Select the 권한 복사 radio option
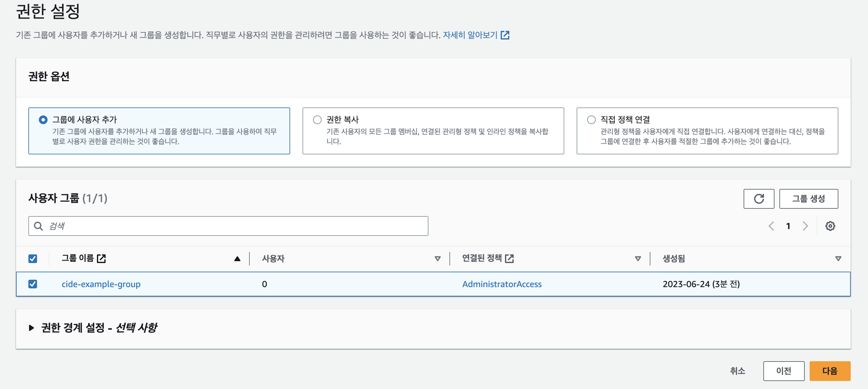 click(317, 120)
